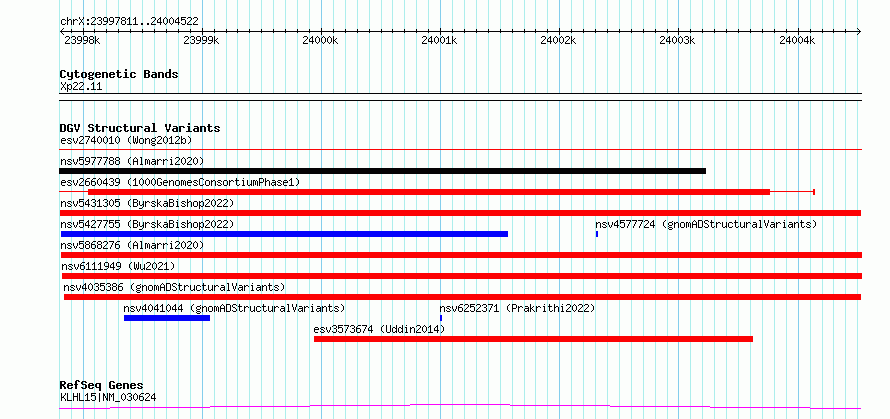Open the RefSeq Genes track heading
The width and height of the screenshot is (890, 419).
(x=101, y=386)
